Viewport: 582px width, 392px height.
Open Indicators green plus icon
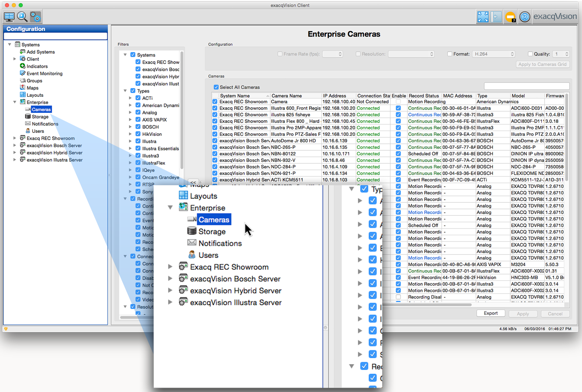23,66
